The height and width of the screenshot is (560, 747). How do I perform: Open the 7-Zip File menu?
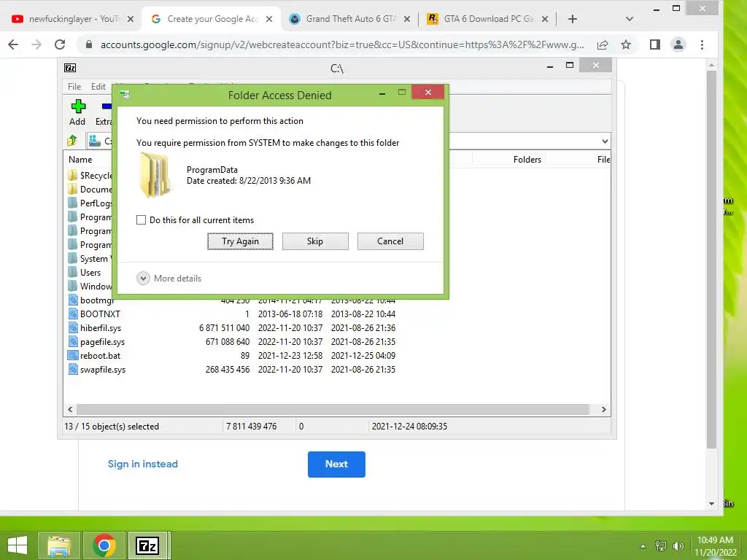pyautogui.click(x=74, y=87)
